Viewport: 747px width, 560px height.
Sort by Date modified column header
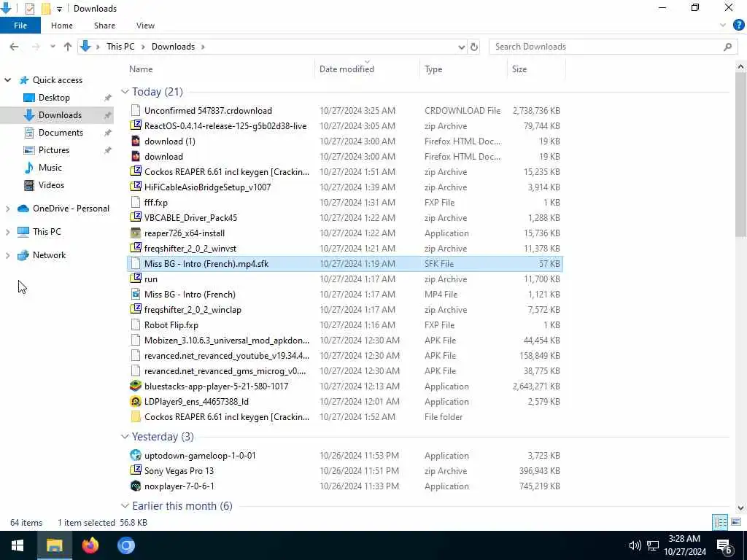pos(367,69)
